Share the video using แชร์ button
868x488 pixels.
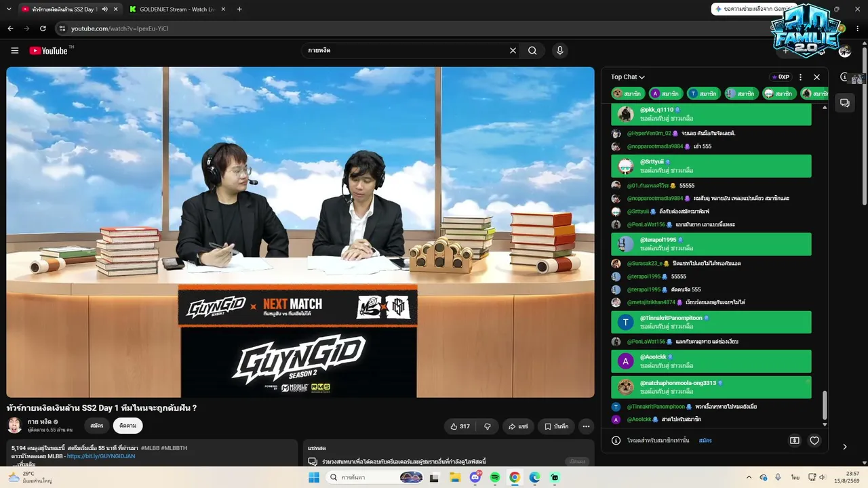(x=518, y=426)
